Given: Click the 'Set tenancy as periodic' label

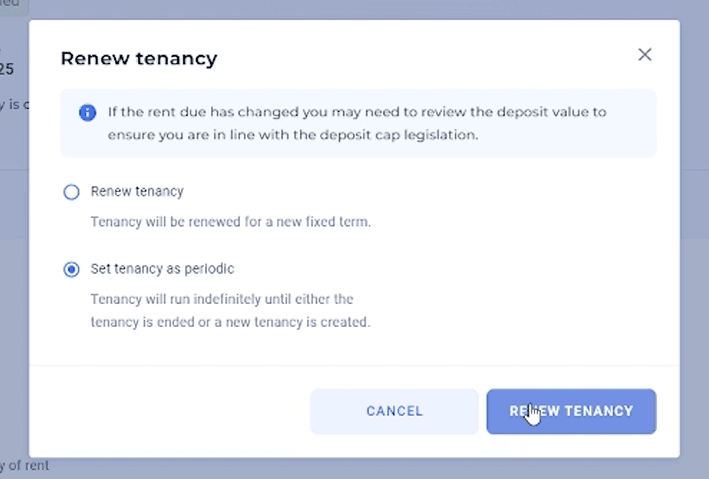Looking at the screenshot, I should point(162,269).
